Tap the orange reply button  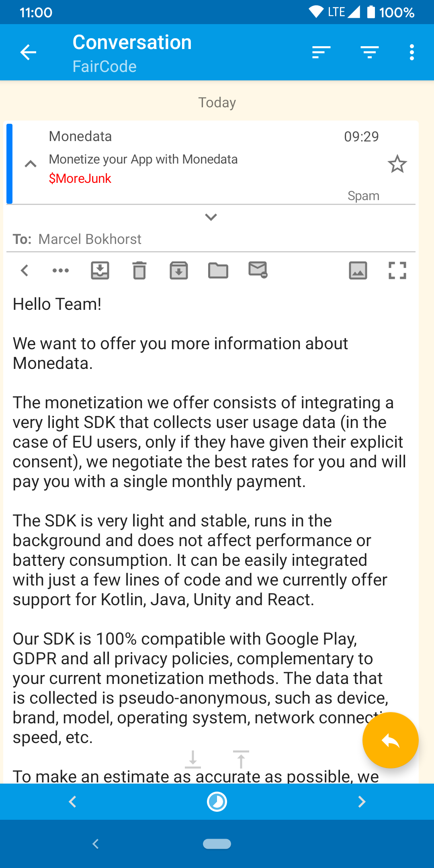[390, 740]
